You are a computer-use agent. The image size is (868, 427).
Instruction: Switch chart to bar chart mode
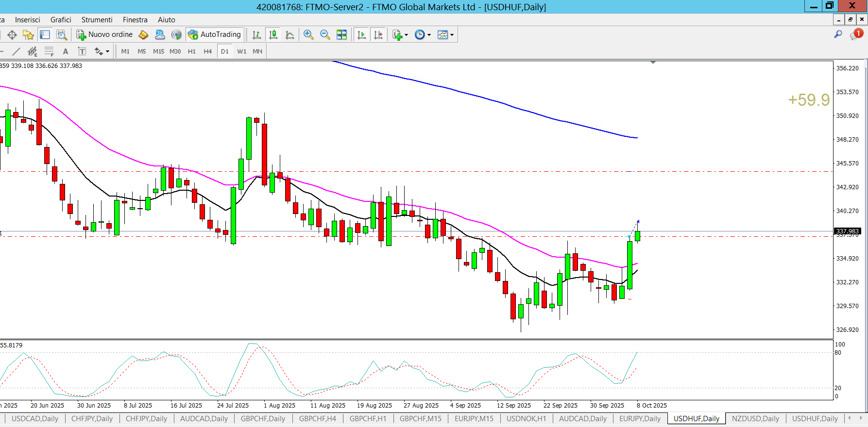[x=256, y=34]
